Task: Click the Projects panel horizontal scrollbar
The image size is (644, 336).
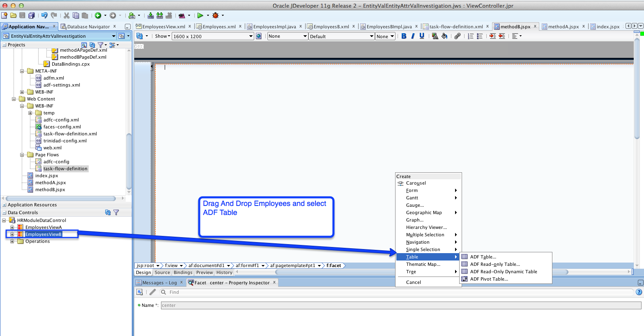Action: [x=61, y=199]
